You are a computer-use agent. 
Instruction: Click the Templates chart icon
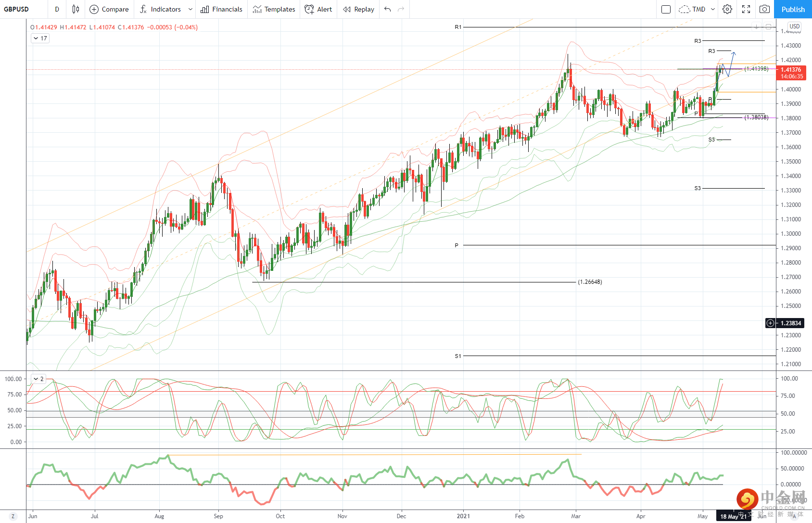257,9
